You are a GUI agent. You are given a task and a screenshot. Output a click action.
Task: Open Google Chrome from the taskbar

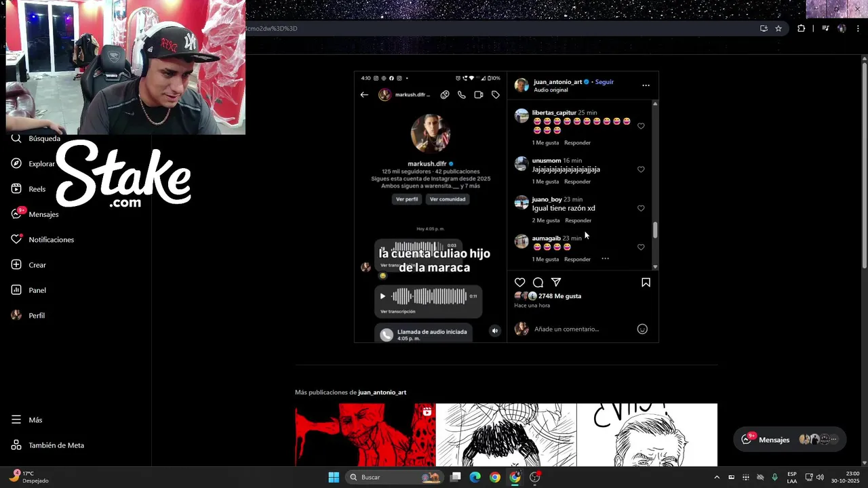495,477
